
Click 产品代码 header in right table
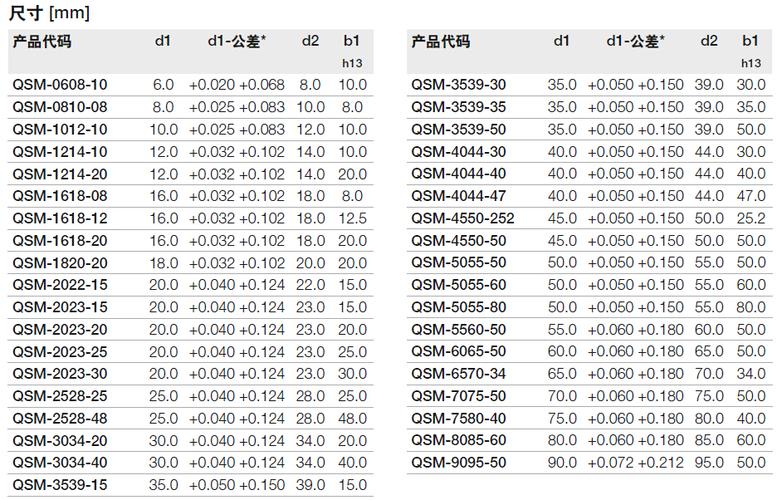tap(441, 41)
